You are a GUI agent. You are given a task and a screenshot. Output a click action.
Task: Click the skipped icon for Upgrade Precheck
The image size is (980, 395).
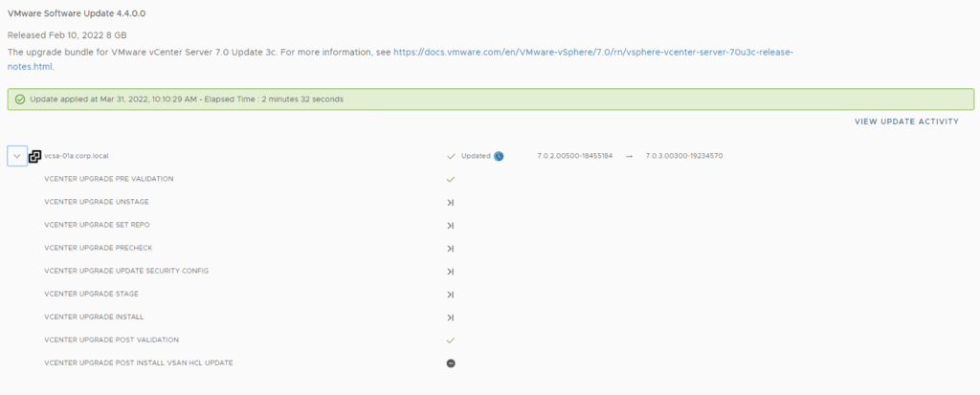click(451, 248)
